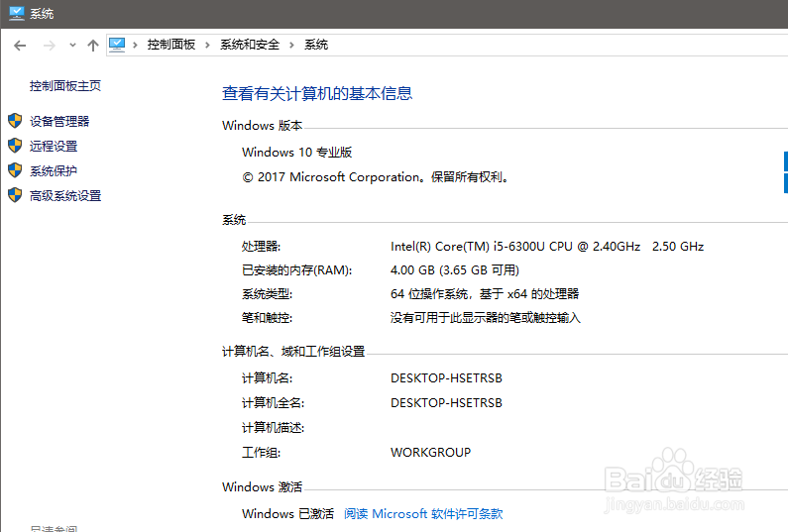Select the 系统 breadcrumb item
Screen dimensions: 788x532
pos(316,45)
